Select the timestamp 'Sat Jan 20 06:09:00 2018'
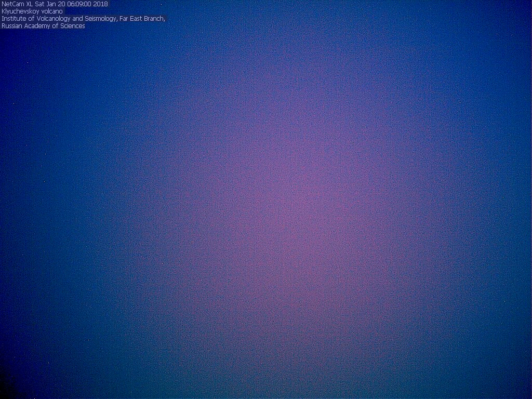The height and width of the screenshot is (399, 532). tap(71, 4)
